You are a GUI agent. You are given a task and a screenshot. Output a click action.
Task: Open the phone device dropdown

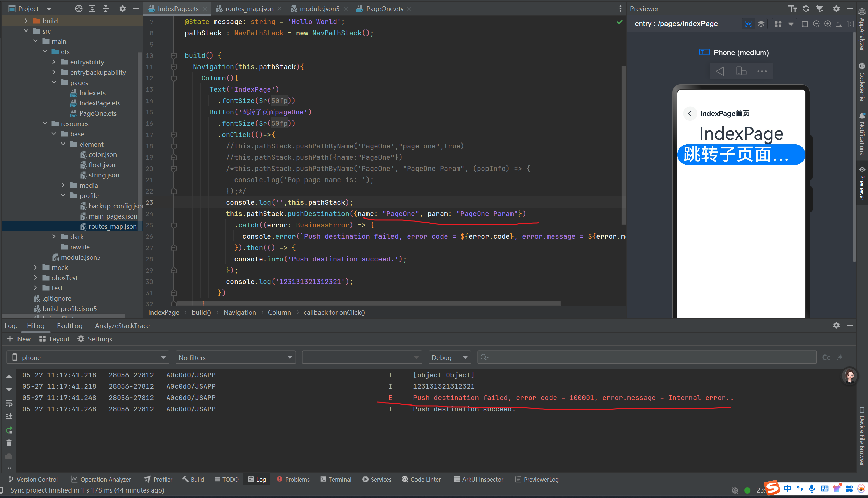point(88,358)
